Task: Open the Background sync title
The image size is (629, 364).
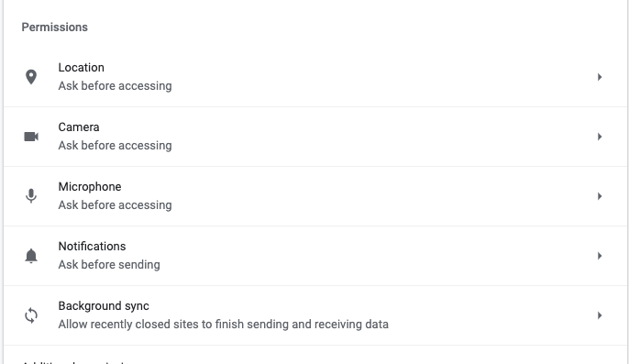Action: pos(104,306)
